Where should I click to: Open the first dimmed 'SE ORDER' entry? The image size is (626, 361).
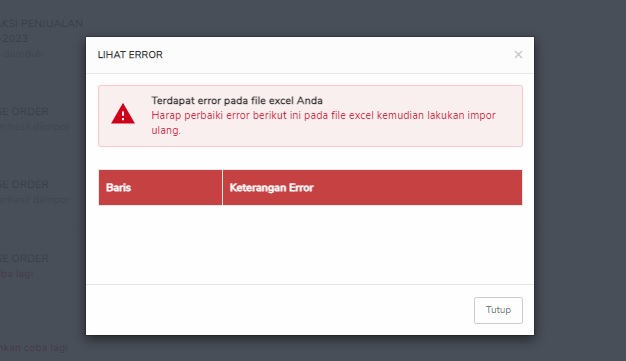click(x=24, y=111)
